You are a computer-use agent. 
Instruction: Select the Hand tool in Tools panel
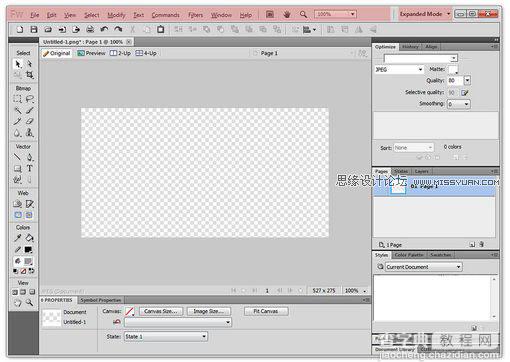click(18, 303)
